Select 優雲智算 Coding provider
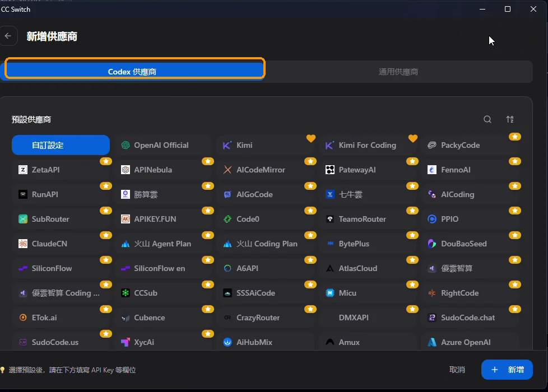 61,293
